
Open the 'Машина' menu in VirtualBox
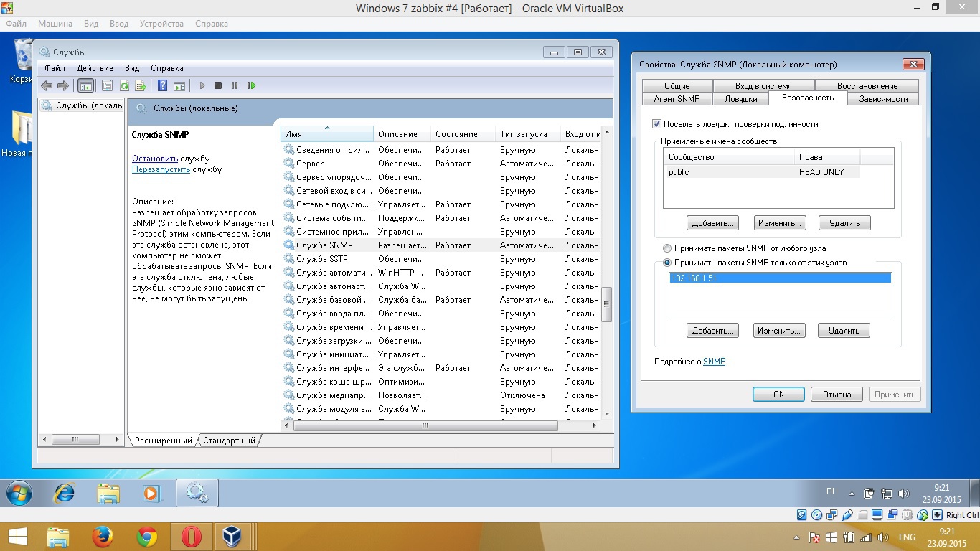55,24
